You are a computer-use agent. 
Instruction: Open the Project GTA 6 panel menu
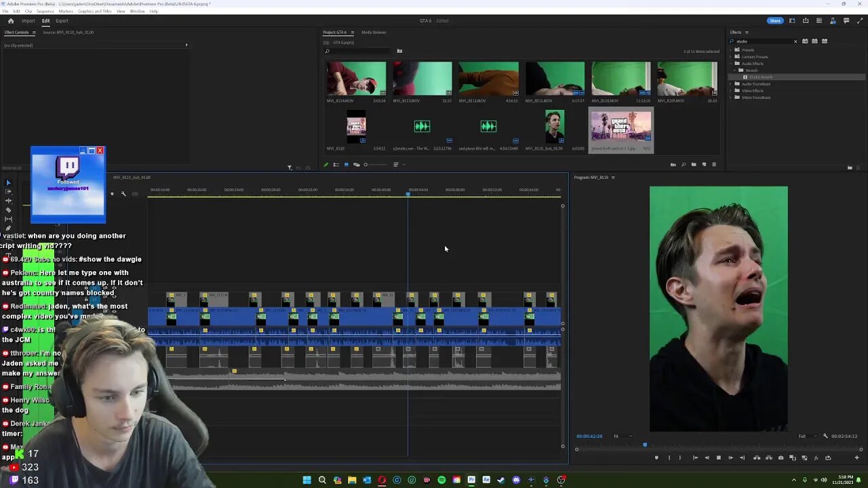[x=352, y=33]
